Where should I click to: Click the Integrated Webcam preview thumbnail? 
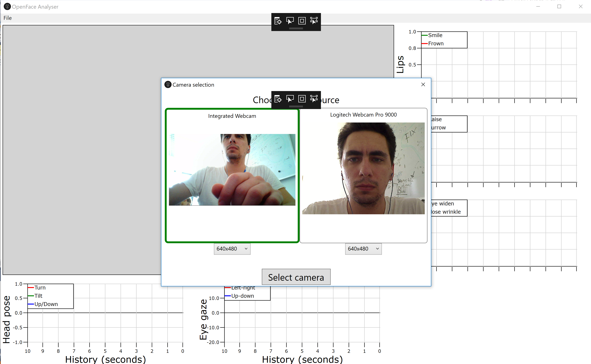point(232,170)
